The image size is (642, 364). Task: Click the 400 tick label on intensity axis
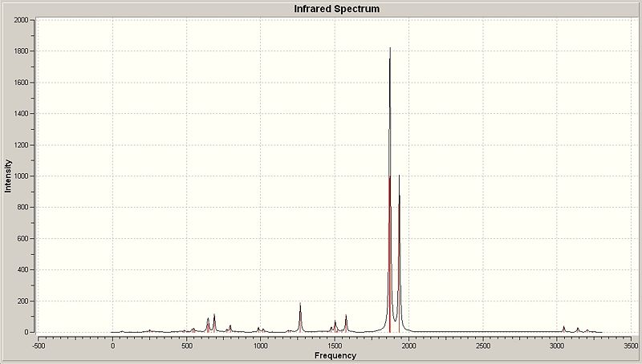(x=22, y=270)
